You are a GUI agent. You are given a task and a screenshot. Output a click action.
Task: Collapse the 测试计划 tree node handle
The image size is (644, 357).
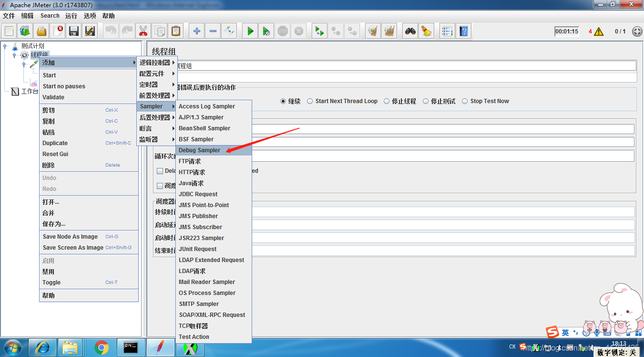point(5,46)
